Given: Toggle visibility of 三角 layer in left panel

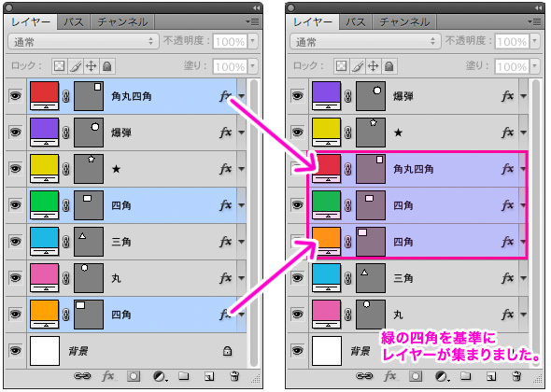Looking at the screenshot, I should click(x=16, y=242).
